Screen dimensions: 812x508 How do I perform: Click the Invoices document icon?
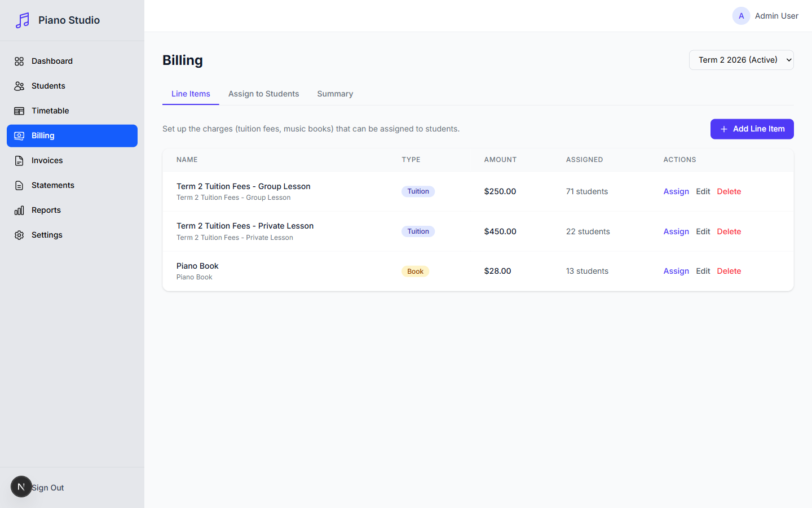tap(19, 160)
